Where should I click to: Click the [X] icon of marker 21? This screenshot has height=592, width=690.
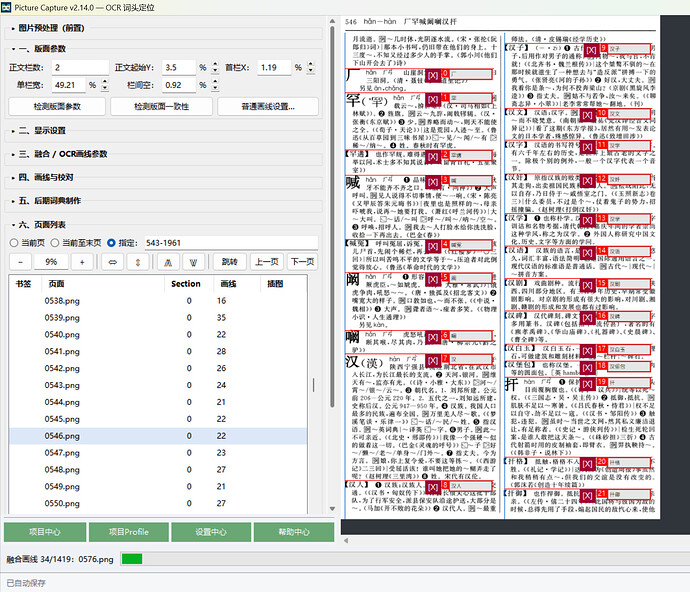pyautogui.click(x=588, y=496)
